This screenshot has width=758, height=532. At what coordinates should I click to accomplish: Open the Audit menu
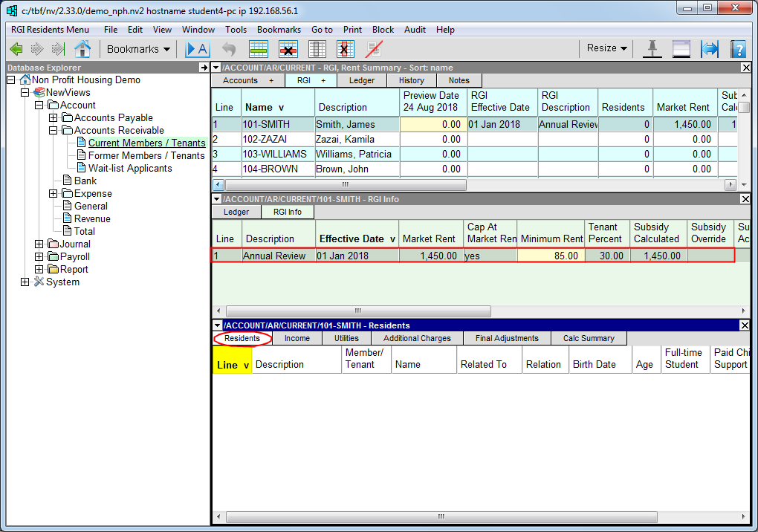[415, 30]
